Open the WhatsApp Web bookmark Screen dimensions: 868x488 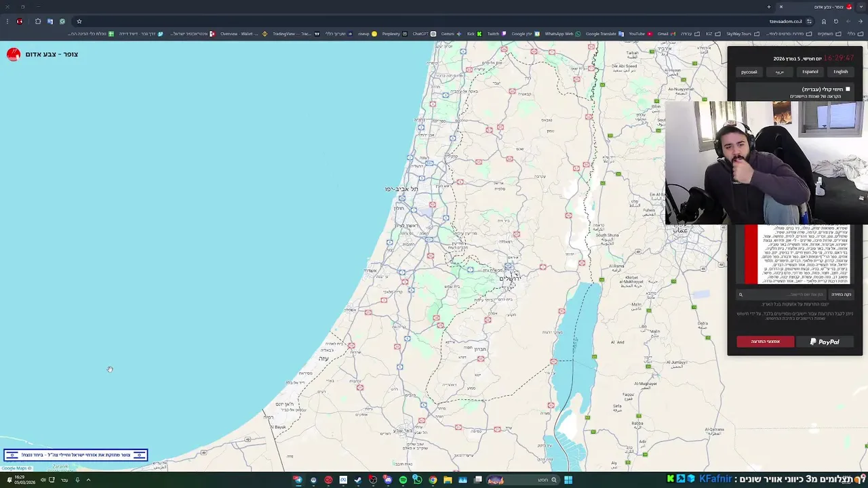[562, 34]
